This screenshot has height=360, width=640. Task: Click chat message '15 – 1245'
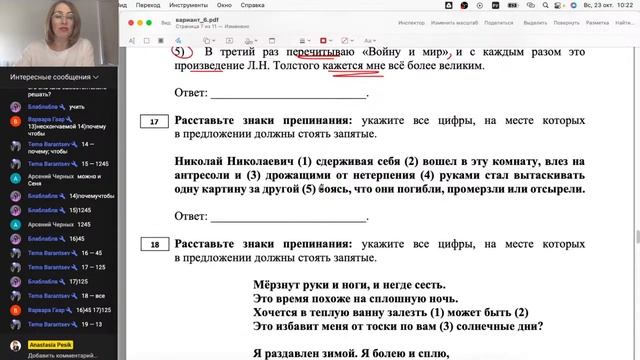click(95, 164)
